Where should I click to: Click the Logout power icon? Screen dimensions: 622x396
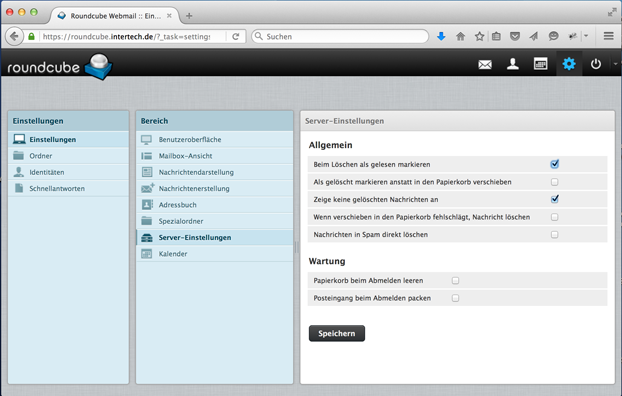595,63
